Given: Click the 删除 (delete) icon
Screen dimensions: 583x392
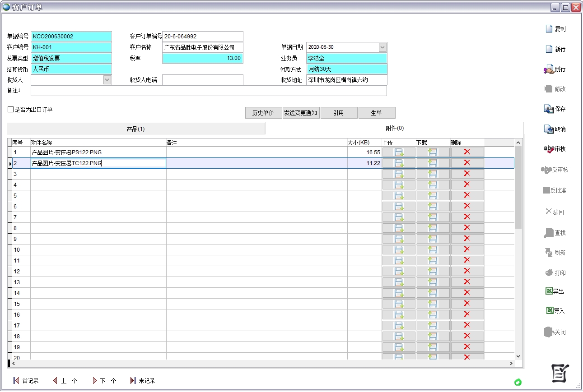Looking at the screenshot, I should 552,69.
